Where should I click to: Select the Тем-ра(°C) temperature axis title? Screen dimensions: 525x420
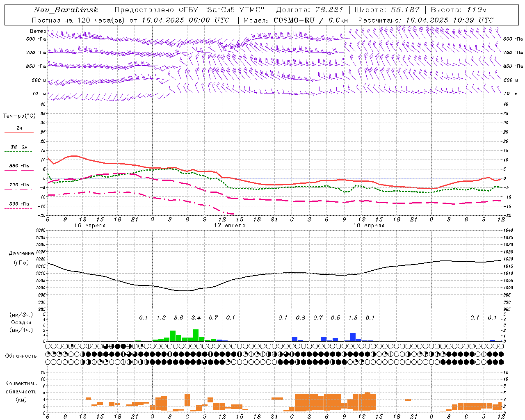19,116
